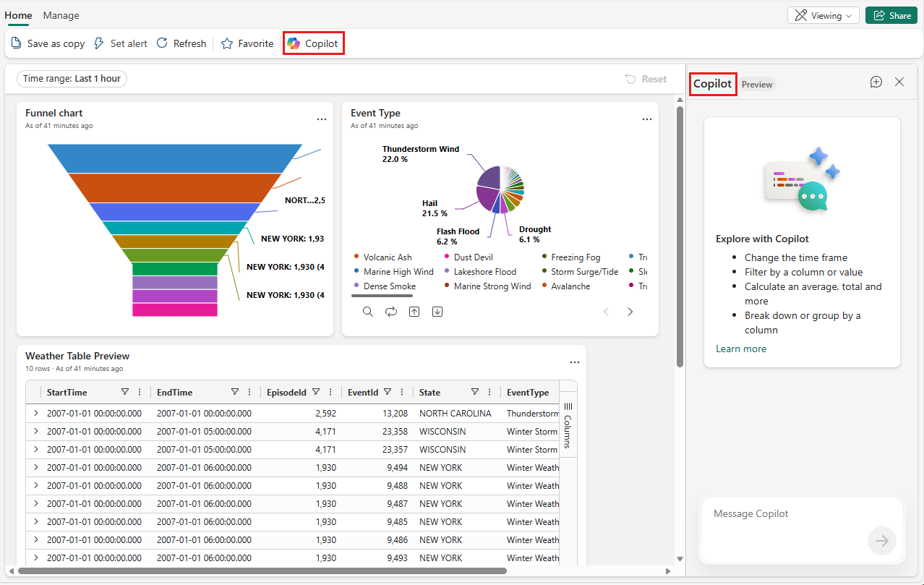The height and width of the screenshot is (585, 924).
Task: Start a new Copilot chat with plus icon
Action: coord(876,82)
